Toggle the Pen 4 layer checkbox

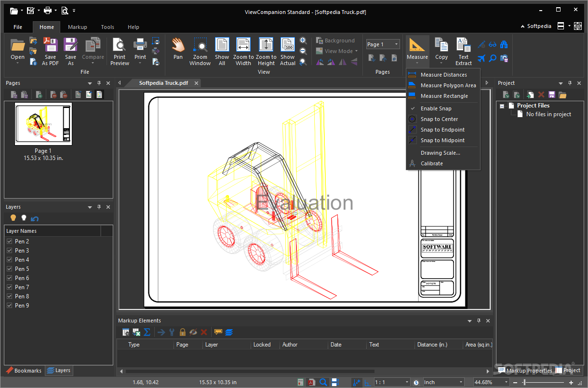point(9,260)
